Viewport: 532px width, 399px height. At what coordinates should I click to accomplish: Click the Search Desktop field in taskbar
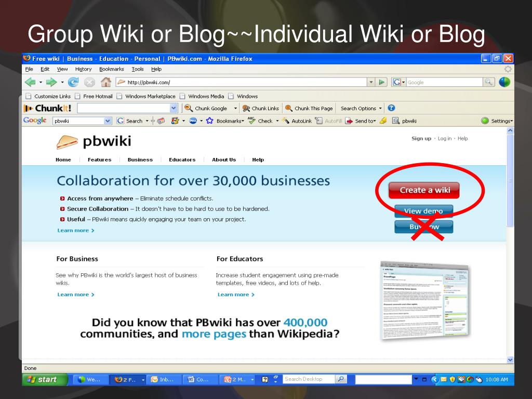tap(309, 379)
